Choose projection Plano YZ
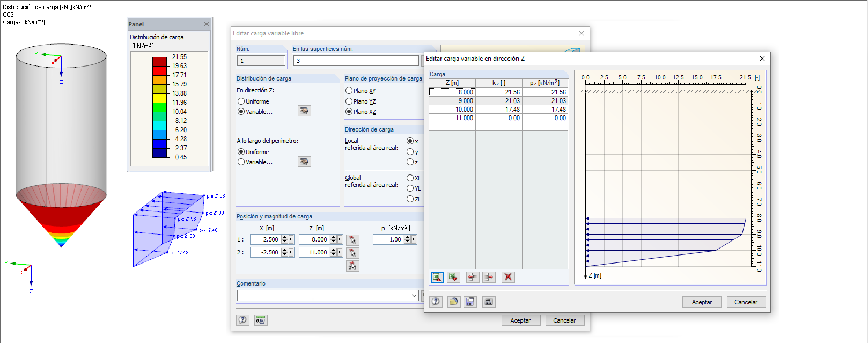 tap(349, 101)
